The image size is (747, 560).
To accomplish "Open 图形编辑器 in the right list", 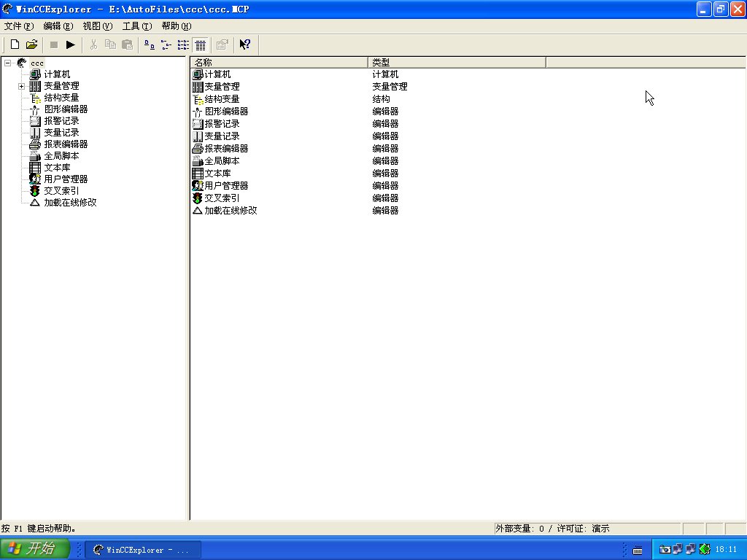I will point(225,112).
